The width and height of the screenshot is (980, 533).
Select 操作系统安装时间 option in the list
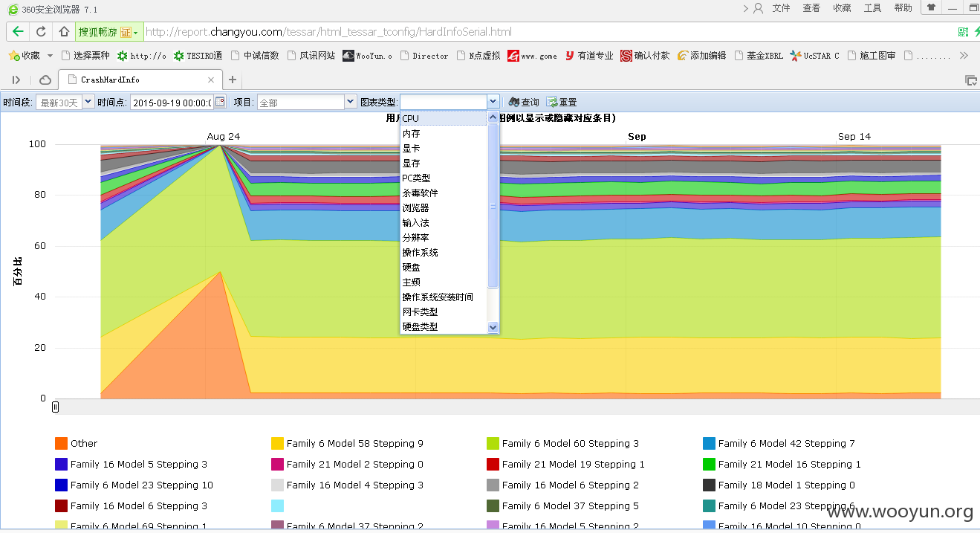pos(444,297)
